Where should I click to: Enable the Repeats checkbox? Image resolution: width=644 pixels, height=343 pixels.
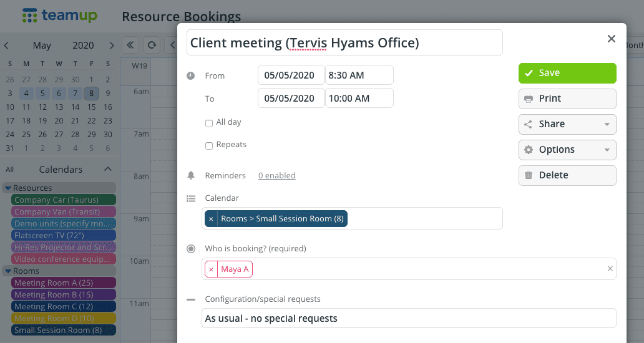(x=209, y=146)
